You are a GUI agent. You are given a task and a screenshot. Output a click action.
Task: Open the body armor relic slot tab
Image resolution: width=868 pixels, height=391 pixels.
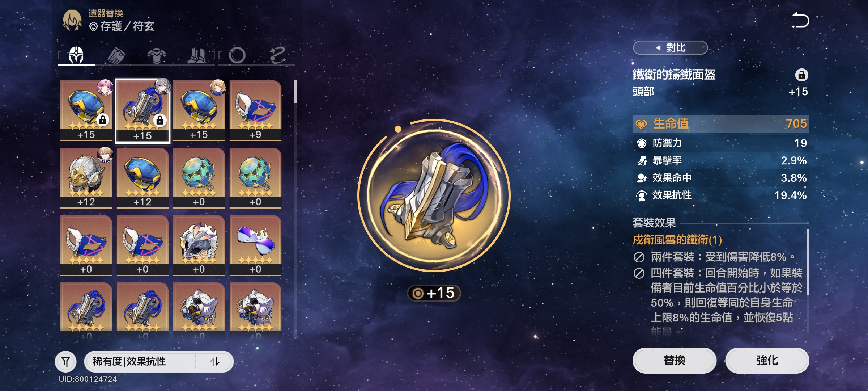(x=157, y=56)
